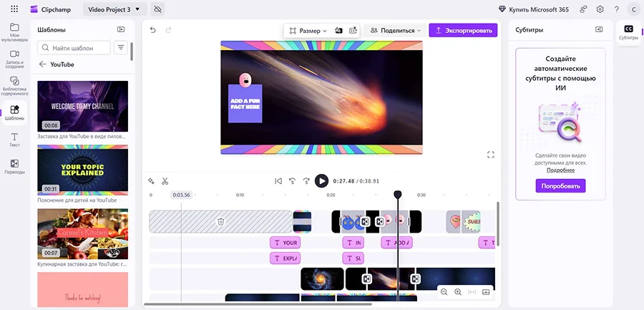Open Content library sidebar tab

click(x=14, y=86)
